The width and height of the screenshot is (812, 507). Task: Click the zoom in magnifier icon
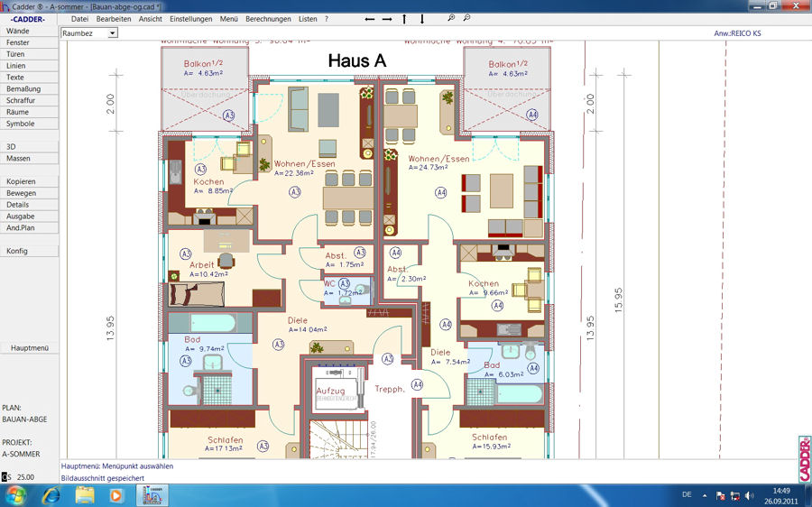pyautogui.click(x=451, y=18)
